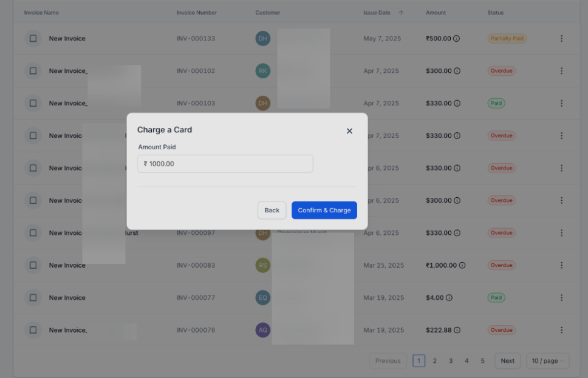Viewport: 588px width, 378px height.
Task: Click the AG avatar for INV-000076
Action: [262, 330]
